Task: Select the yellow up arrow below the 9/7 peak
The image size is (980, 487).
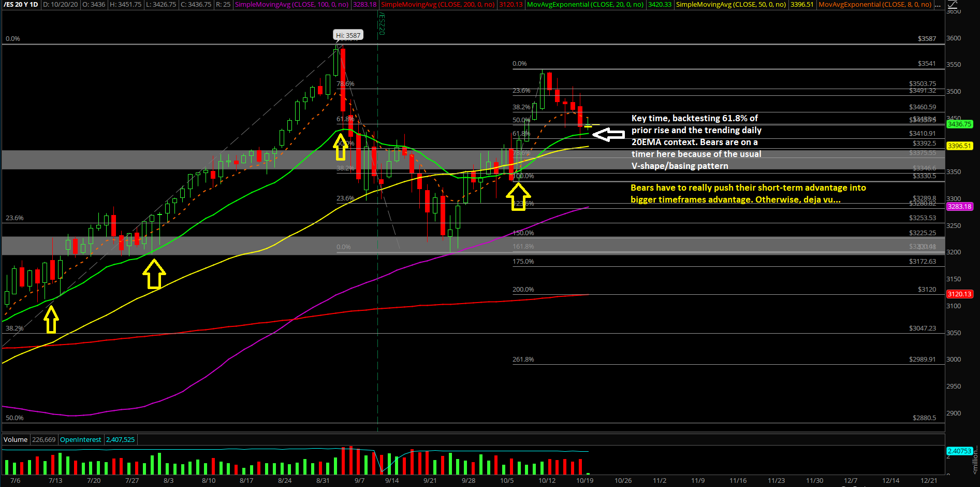Action: click(x=341, y=147)
